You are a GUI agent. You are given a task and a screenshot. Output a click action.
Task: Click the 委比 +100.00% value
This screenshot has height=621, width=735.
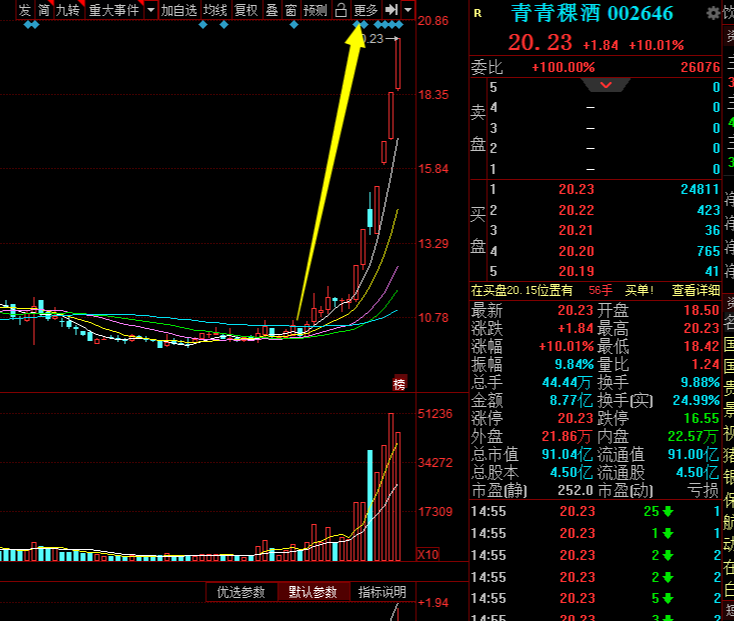pos(563,67)
